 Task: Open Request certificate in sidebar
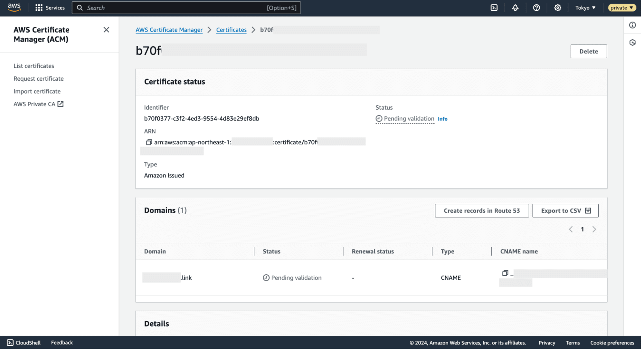pos(39,79)
